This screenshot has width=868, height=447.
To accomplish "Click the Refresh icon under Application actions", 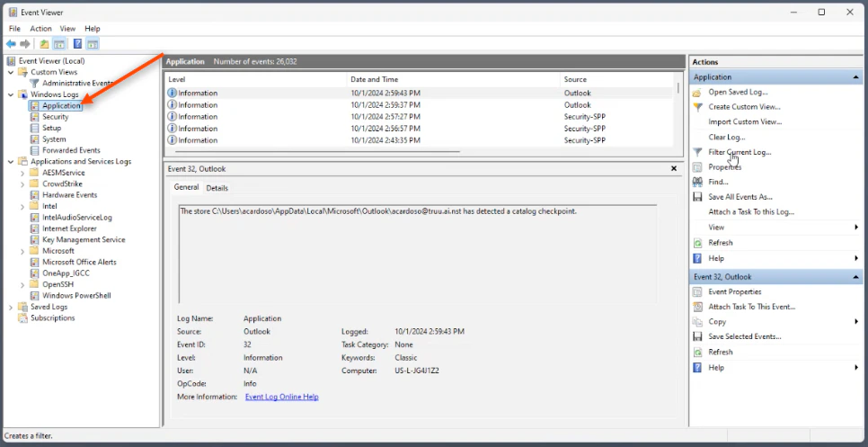I will pyautogui.click(x=697, y=243).
